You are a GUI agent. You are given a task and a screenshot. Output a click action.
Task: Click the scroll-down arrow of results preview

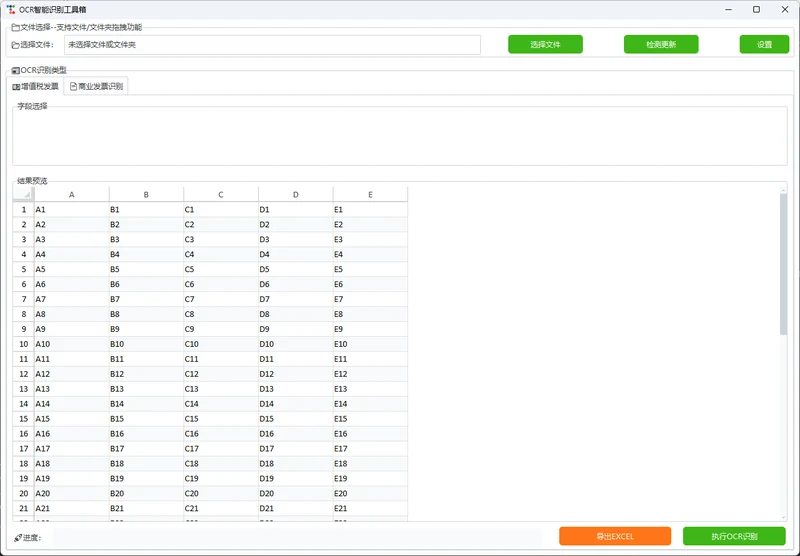(783, 517)
